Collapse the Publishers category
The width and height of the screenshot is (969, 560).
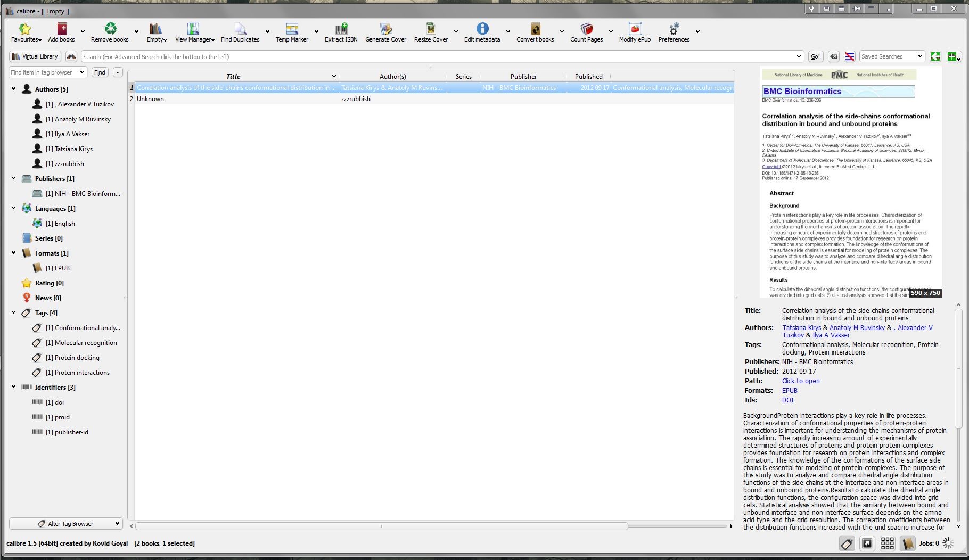(14, 178)
